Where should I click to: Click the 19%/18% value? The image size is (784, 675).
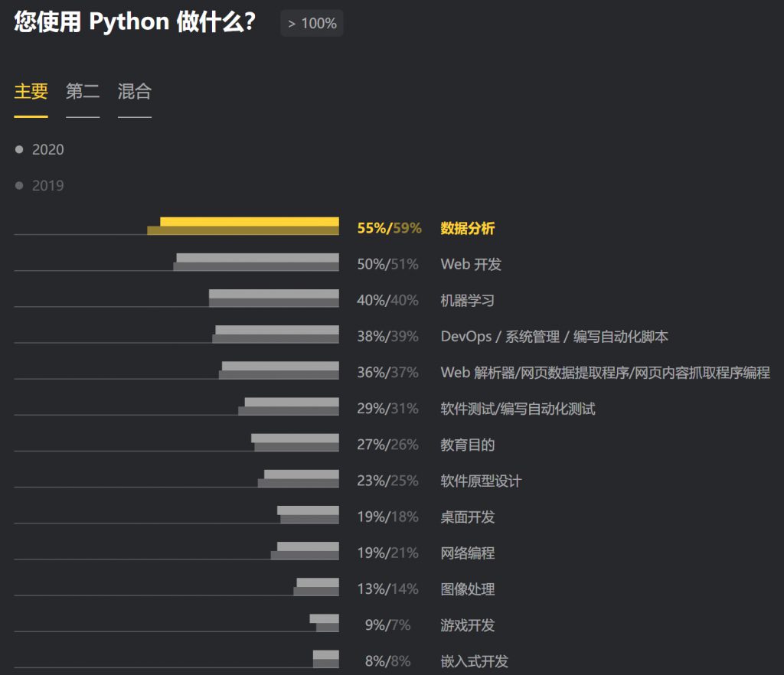point(387,517)
